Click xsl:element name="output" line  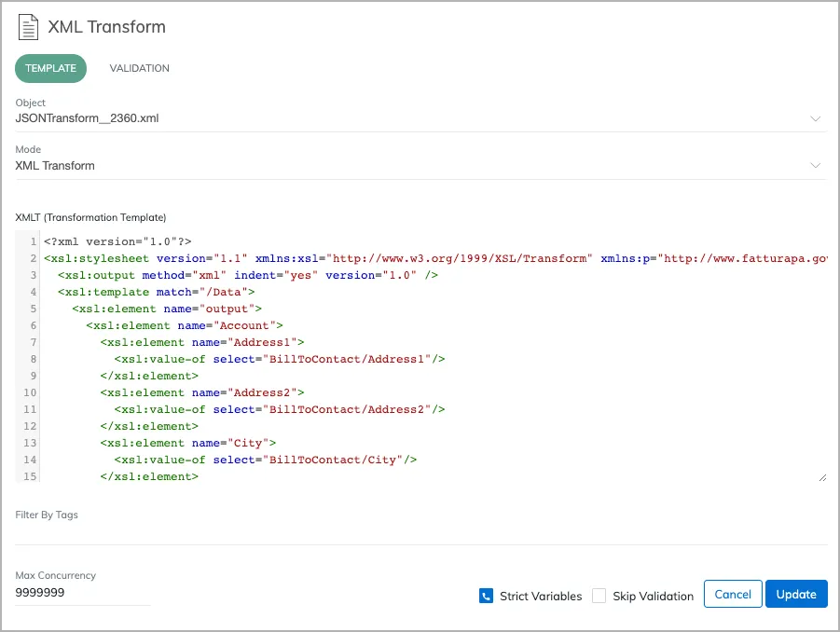tap(167, 309)
